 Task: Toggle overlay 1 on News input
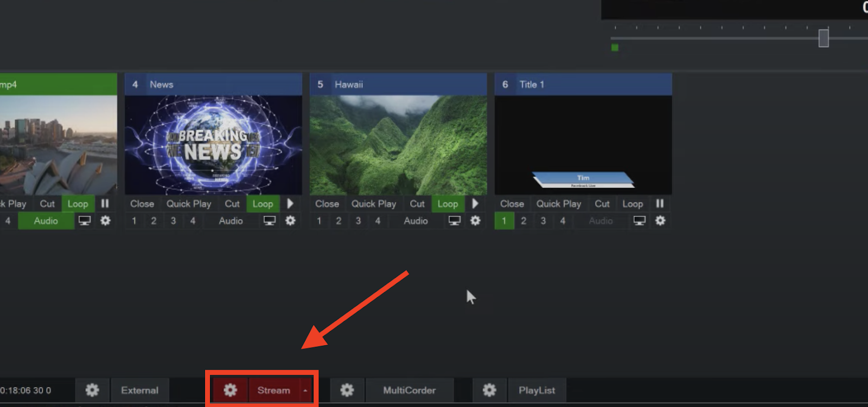[x=134, y=221]
